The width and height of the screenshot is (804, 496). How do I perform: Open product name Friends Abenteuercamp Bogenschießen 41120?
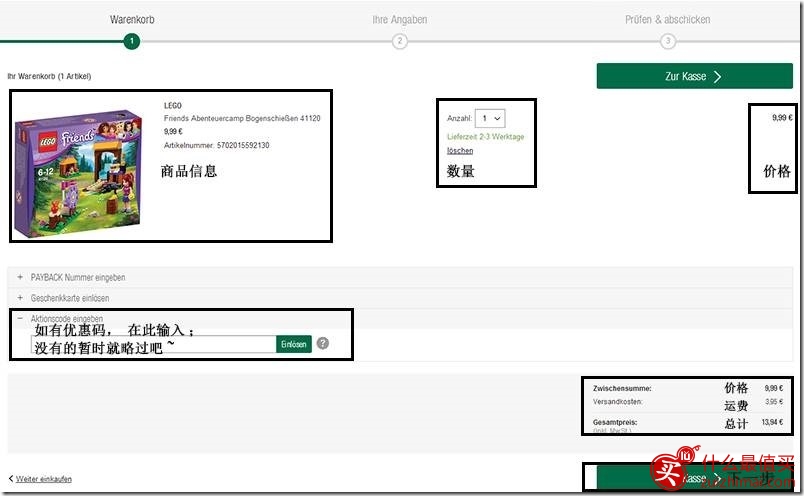pos(242,118)
